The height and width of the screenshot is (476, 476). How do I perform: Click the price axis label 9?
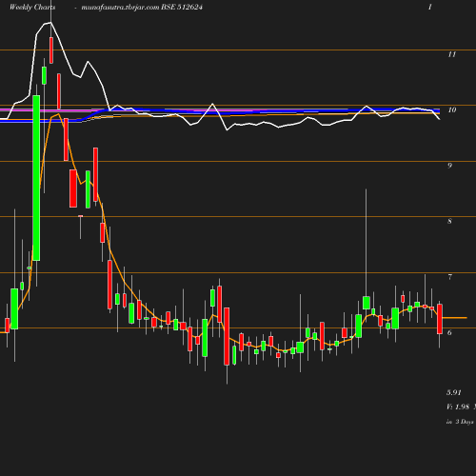tap(449, 166)
